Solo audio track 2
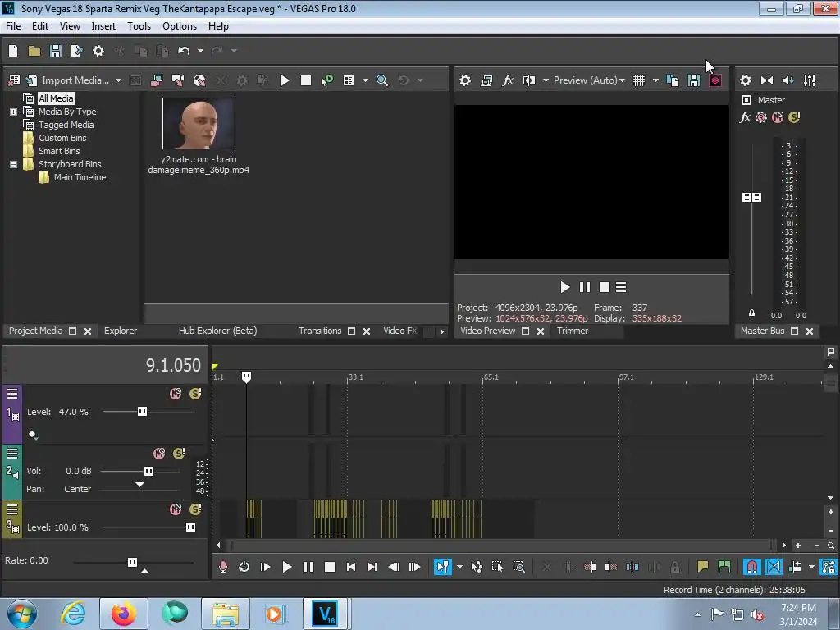 pyautogui.click(x=179, y=454)
